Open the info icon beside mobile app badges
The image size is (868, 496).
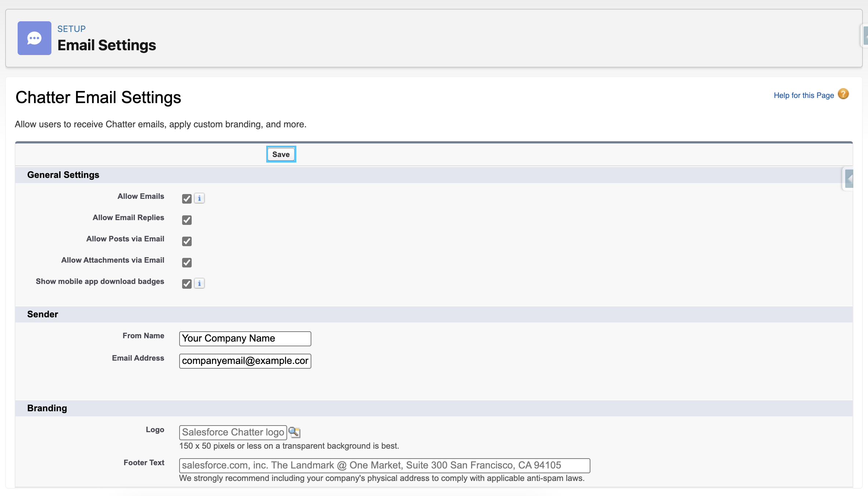coord(199,284)
